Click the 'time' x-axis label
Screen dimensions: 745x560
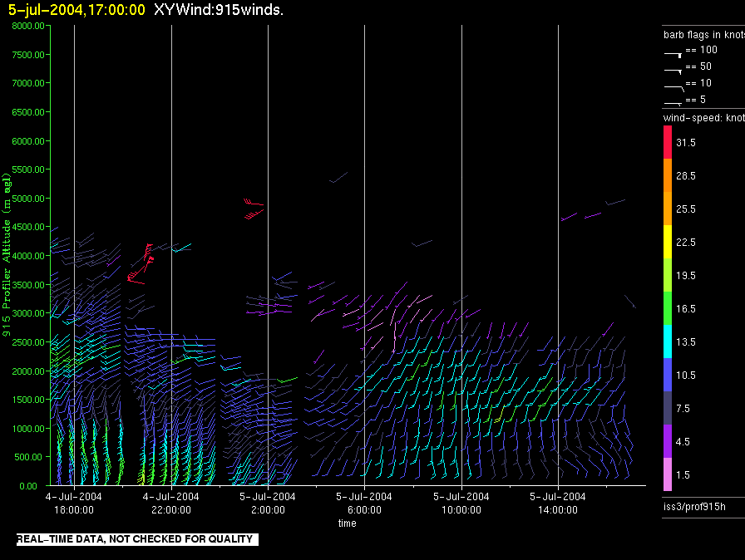pos(348,523)
